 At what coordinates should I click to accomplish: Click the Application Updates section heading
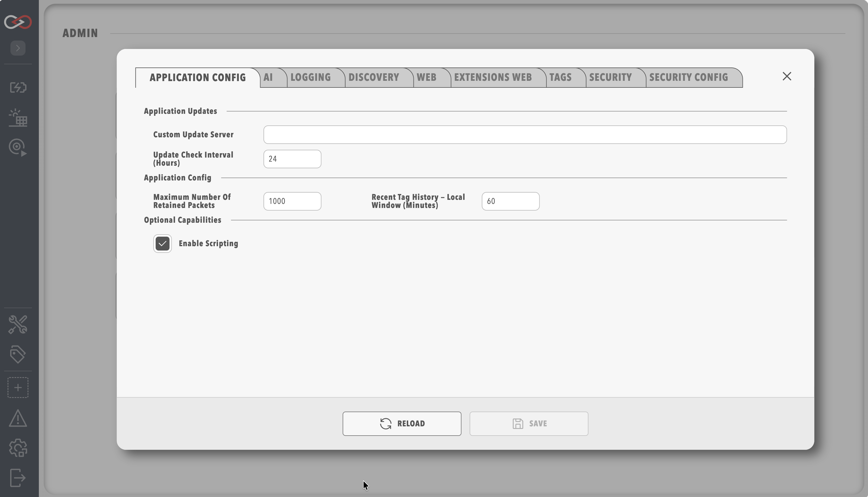click(x=180, y=111)
